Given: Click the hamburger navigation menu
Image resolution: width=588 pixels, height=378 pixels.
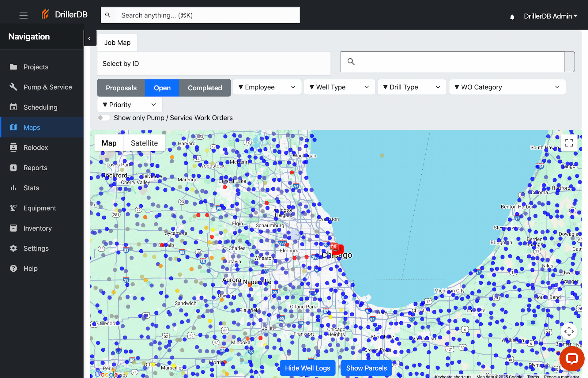Looking at the screenshot, I should [x=24, y=15].
